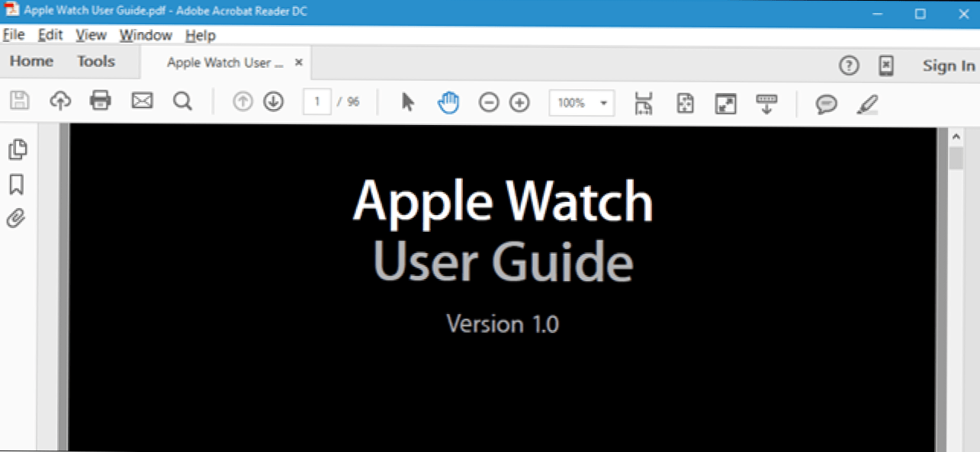The height and width of the screenshot is (452, 980).
Task: Open Bookmarks panel
Action: tap(17, 184)
